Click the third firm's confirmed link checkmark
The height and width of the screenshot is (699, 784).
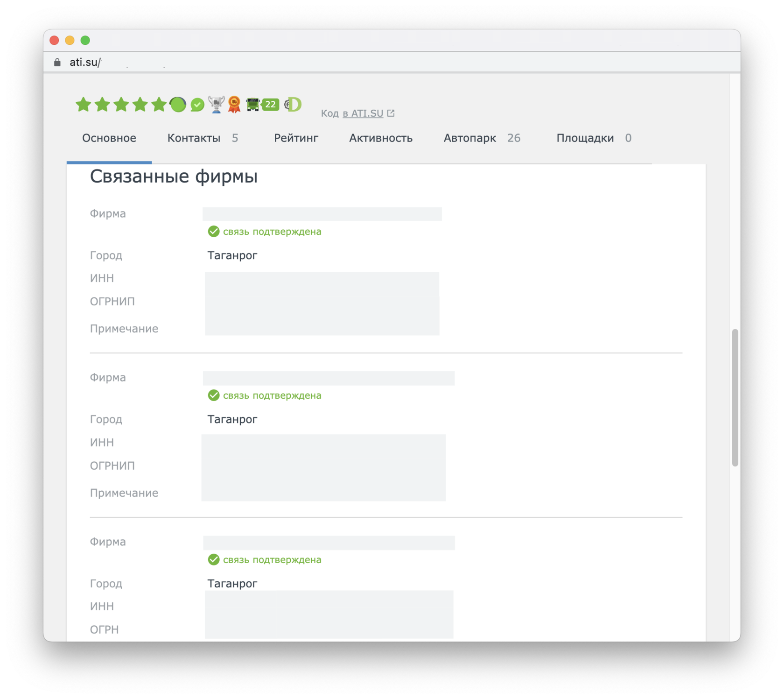pyautogui.click(x=214, y=559)
